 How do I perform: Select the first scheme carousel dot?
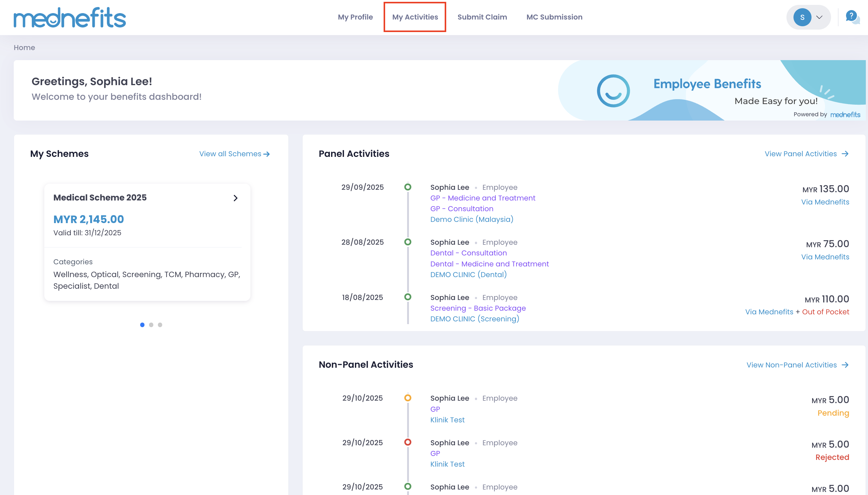(x=142, y=325)
